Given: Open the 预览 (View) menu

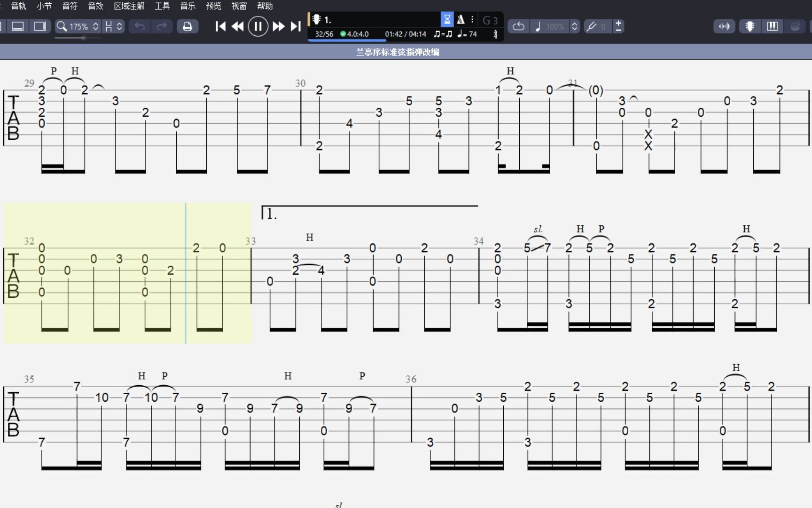Looking at the screenshot, I should 213,6.
